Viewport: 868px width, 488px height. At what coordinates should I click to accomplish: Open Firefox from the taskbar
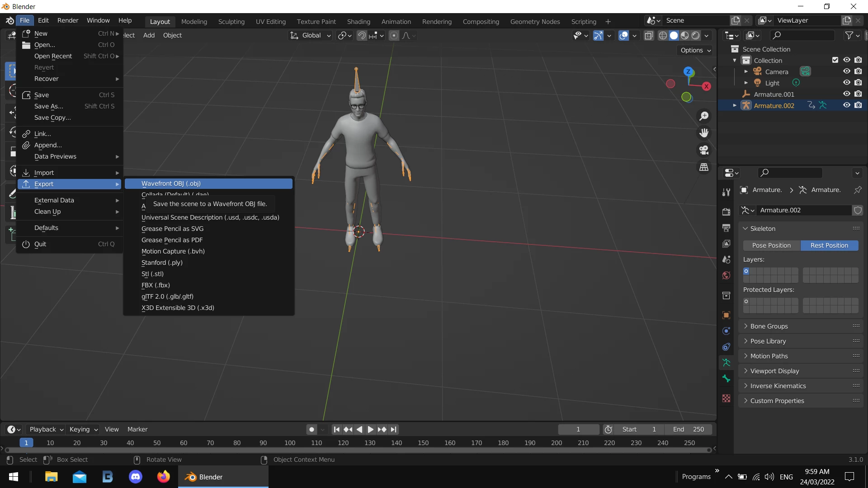(163, 477)
